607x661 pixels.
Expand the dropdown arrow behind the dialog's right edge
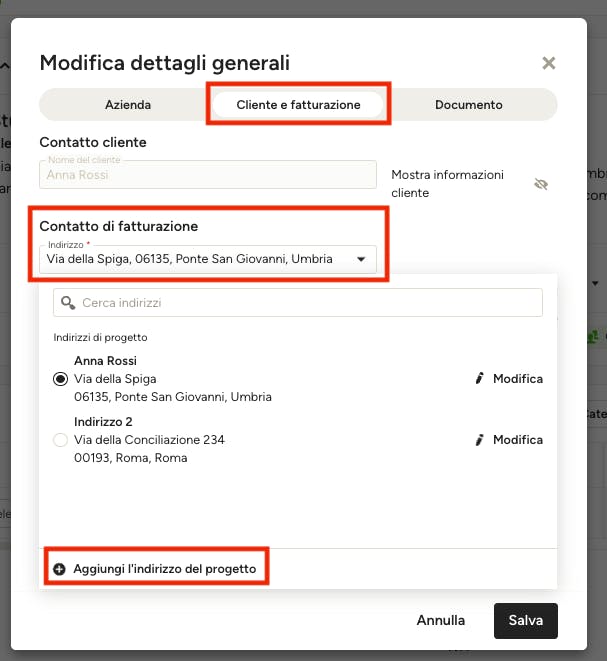595,283
